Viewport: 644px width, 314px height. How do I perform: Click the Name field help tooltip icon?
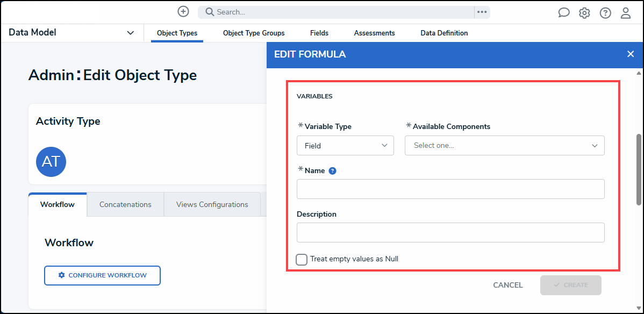332,171
